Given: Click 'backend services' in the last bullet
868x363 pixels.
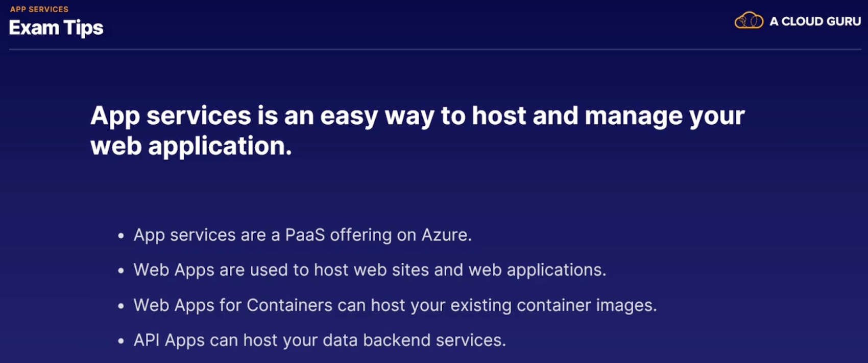Looking at the screenshot, I should [x=435, y=341].
